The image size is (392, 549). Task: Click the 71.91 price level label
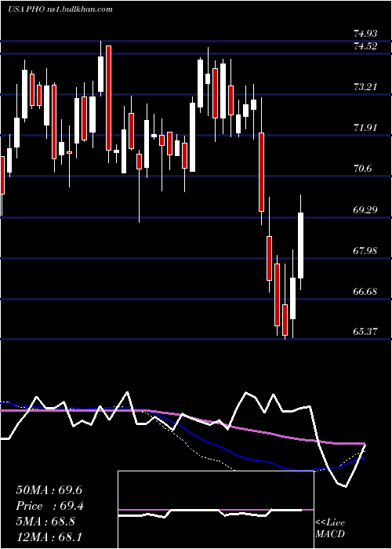coord(365,128)
